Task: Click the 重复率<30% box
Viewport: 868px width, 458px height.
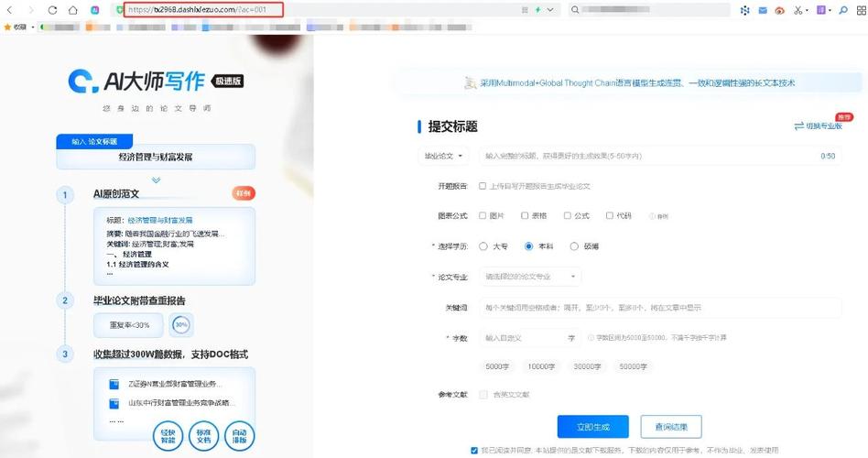Action: click(128, 325)
